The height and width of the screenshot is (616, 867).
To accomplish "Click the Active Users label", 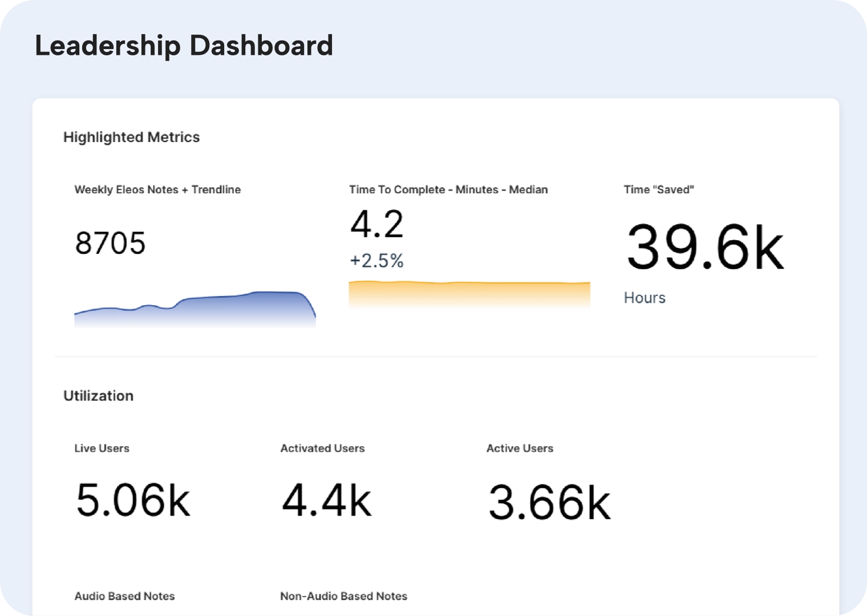I will [520, 448].
